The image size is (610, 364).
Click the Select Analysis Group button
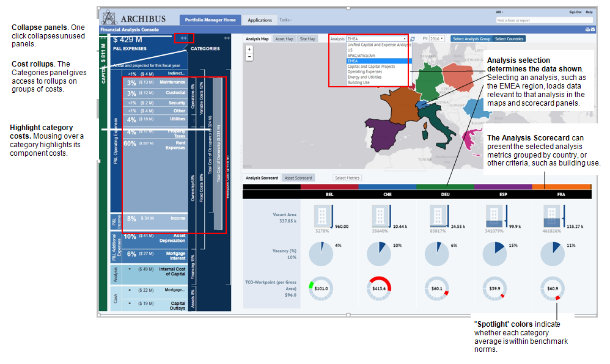click(x=472, y=38)
